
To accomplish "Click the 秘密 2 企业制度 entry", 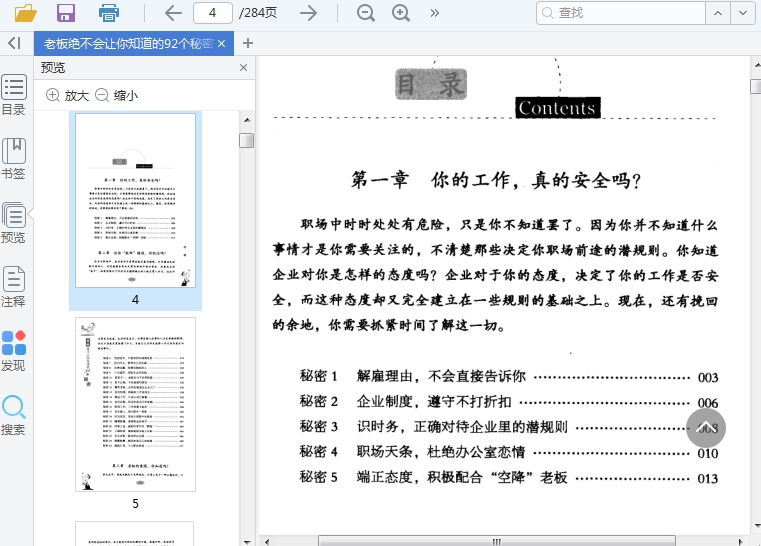I will click(x=509, y=402).
